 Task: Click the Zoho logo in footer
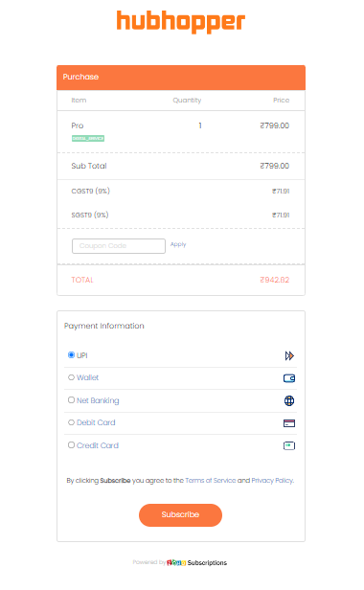176,562
